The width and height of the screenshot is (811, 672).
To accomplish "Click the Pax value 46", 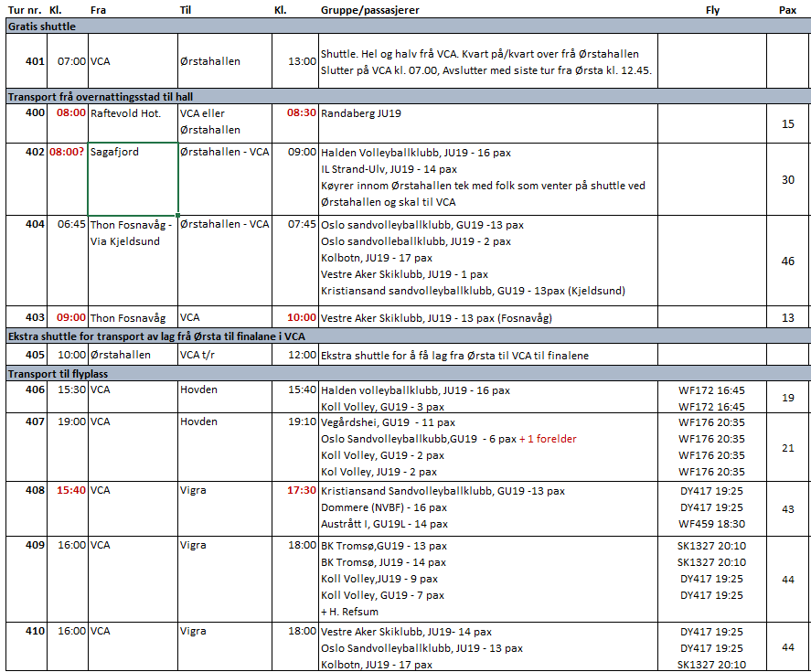I will (x=787, y=261).
